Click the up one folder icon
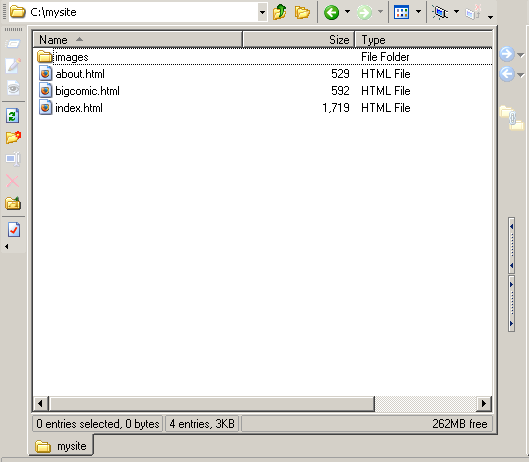The image size is (529, 462). [x=280, y=12]
